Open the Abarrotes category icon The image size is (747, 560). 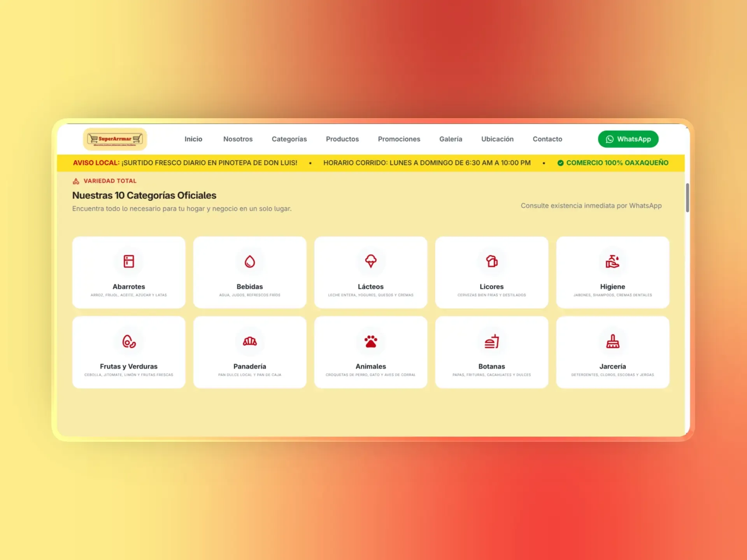(x=129, y=261)
